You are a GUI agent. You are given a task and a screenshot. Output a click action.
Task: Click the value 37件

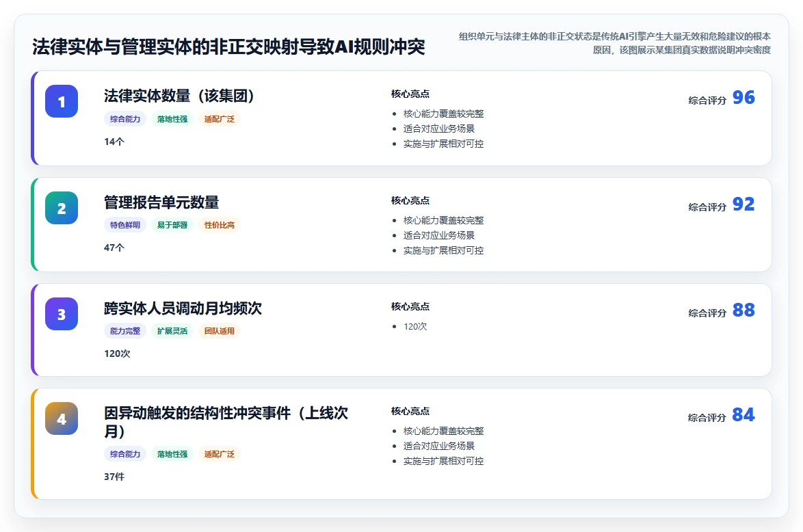click(x=114, y=477)
